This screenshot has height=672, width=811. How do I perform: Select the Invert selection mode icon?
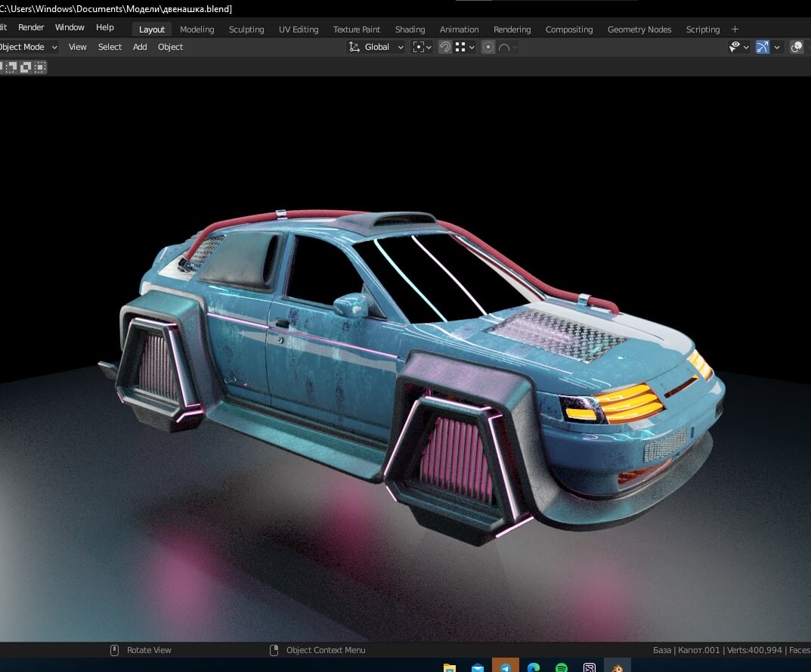click(26, 67)
